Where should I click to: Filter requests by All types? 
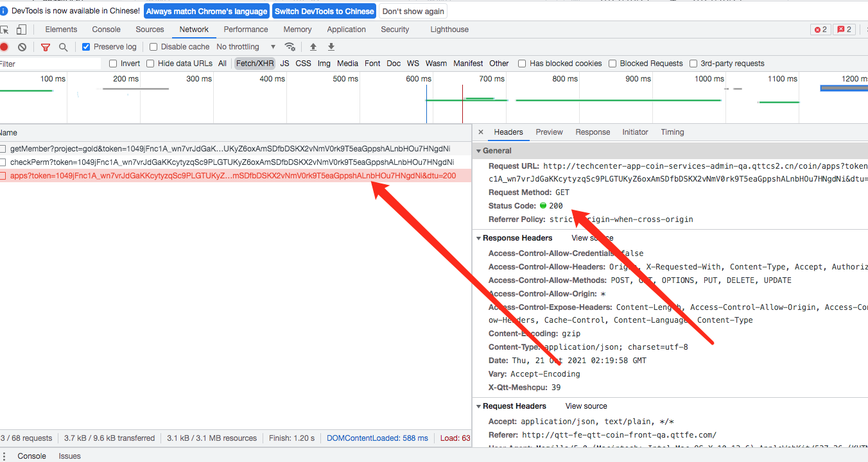point(222,64)
